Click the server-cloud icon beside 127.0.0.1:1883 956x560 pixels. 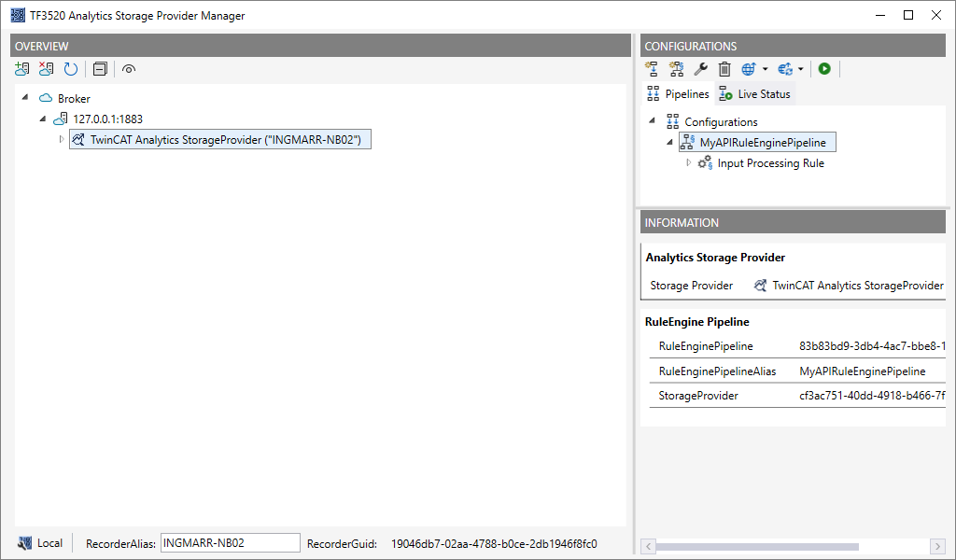[61, 119]
